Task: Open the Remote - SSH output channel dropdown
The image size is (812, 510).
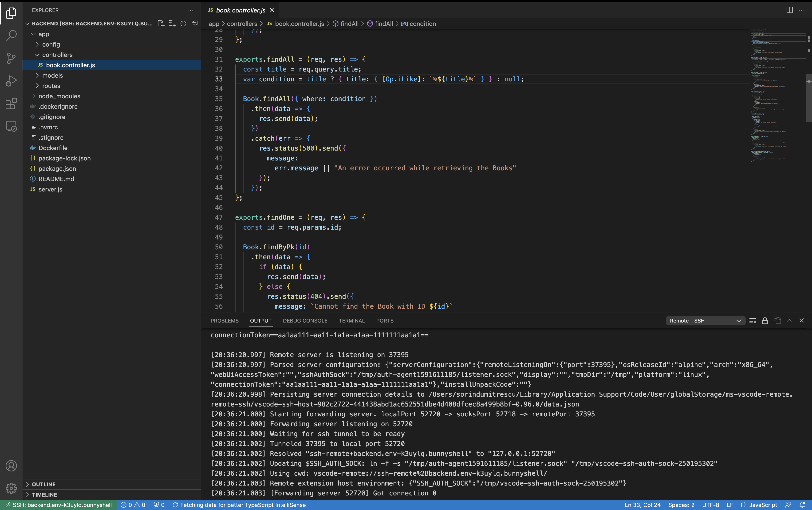Action: (x=705, y=320)
